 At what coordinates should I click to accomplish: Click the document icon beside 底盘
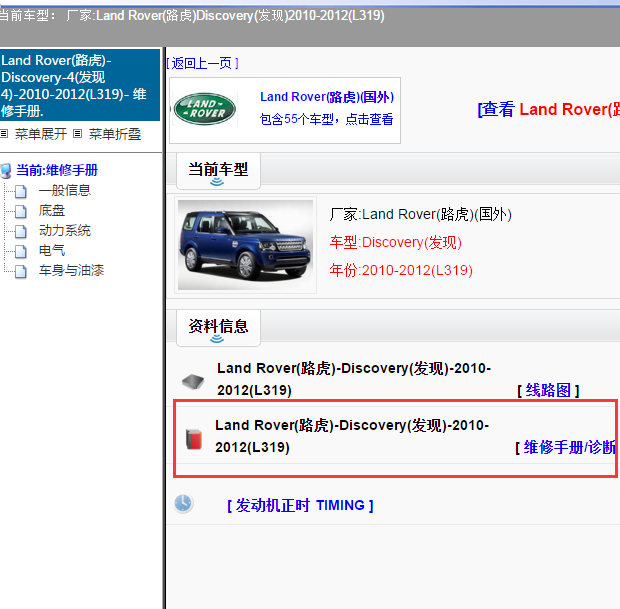pos(21,212)
